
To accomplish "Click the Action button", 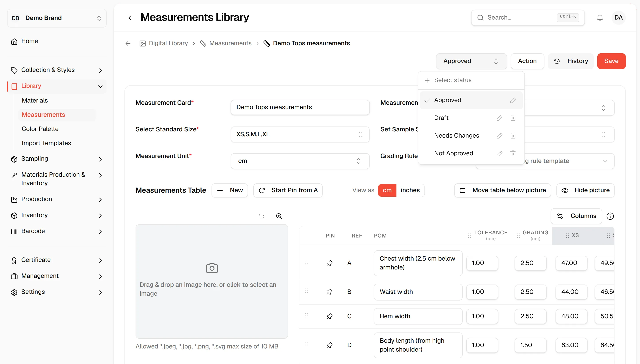I will click(x=527, y=61).
